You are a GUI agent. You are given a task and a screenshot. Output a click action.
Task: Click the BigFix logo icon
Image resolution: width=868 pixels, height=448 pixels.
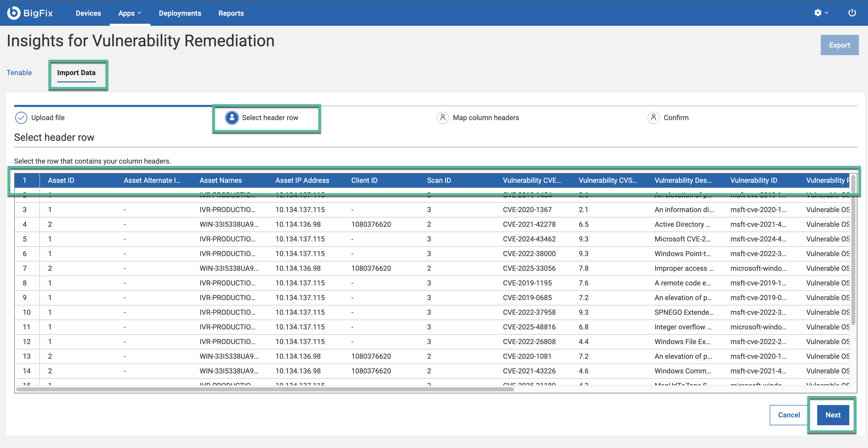click(14, 13)
